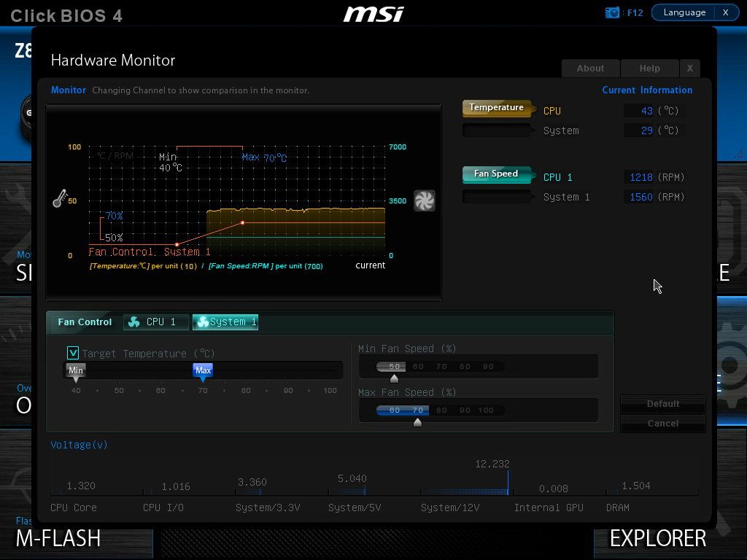Click the Voltage(v) heading
This screenshot has width=747, height=560.
coord(79,445)
